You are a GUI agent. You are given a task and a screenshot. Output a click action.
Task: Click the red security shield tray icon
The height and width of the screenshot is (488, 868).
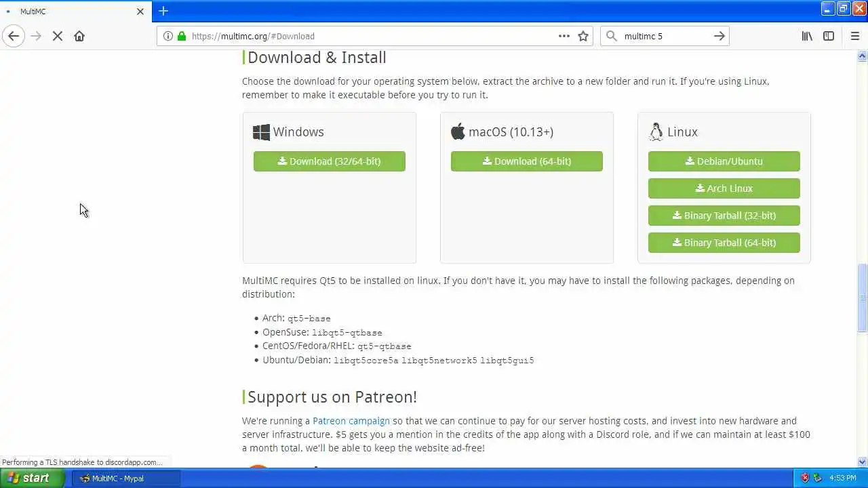tap(805, 478)
